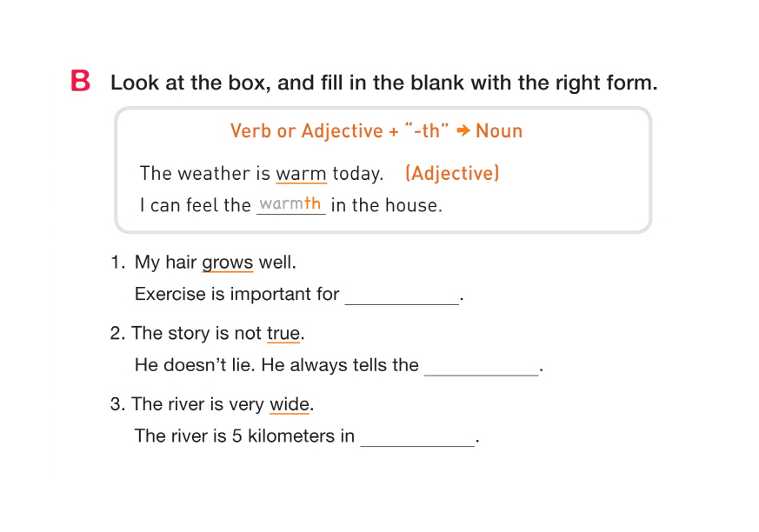Click the red section letter B

pyautogui.click(x=81, y=83)
